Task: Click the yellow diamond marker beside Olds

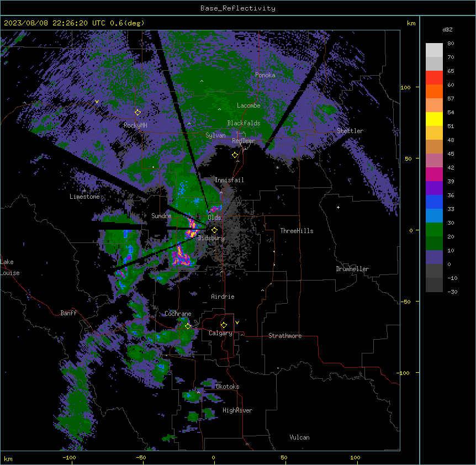Action: tap(214, 230)
